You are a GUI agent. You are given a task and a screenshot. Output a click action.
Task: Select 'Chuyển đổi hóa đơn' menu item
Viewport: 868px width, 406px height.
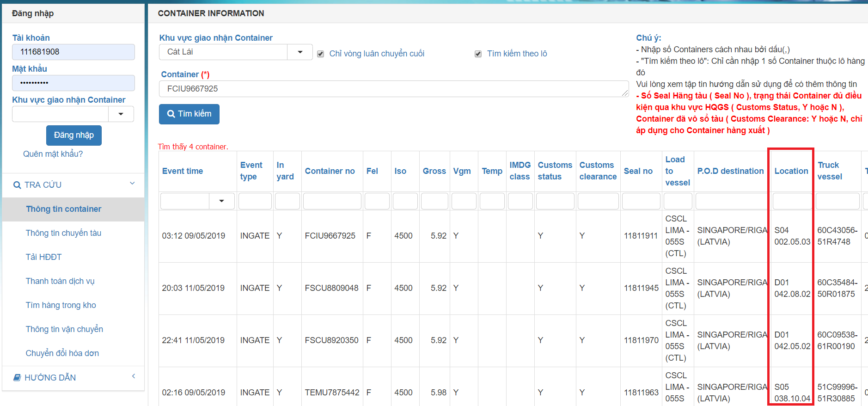62,353
